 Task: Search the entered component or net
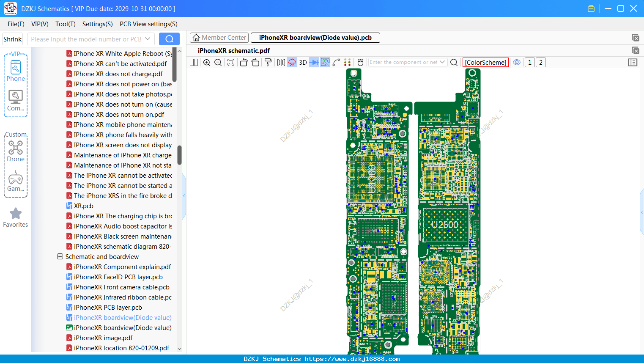pyautogui.click(x=454, y=63)
